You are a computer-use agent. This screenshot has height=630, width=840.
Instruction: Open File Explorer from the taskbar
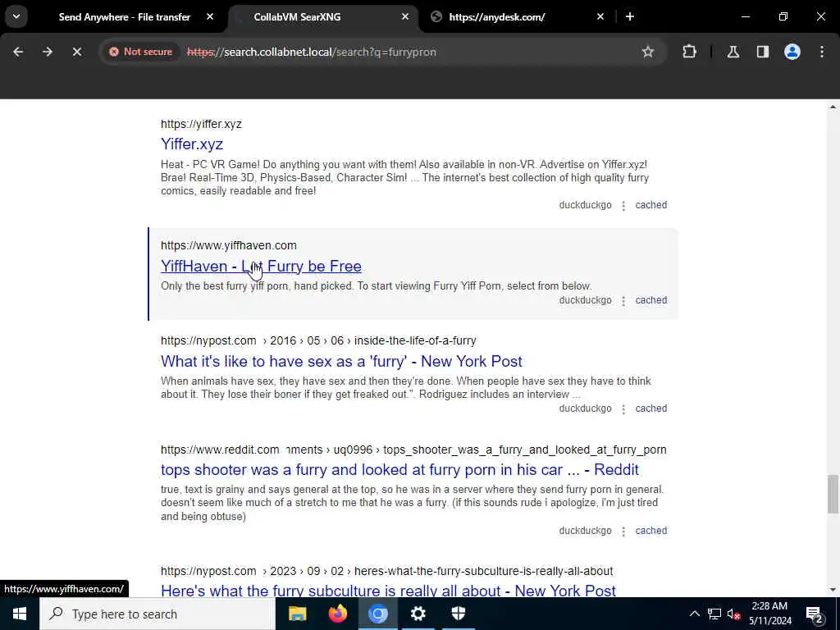[x=297, y=614]
